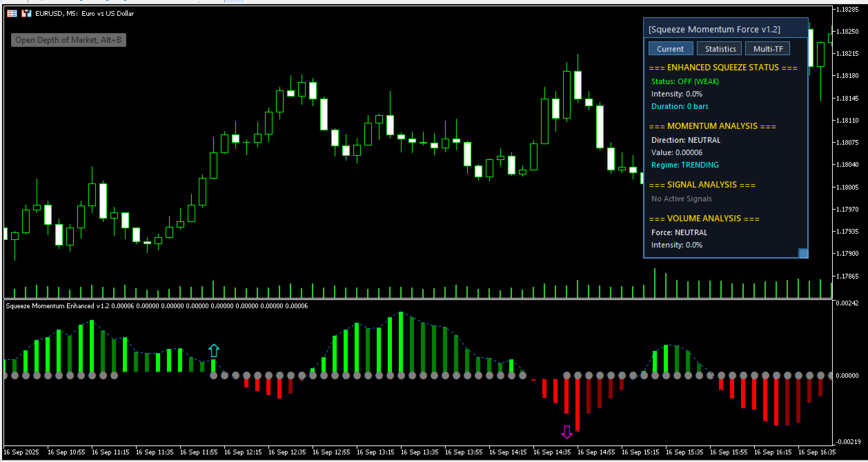This screenshot has height=462, width=868.
Task: Click the 0.00242 indicator scale value
Action: coord(847,303)
